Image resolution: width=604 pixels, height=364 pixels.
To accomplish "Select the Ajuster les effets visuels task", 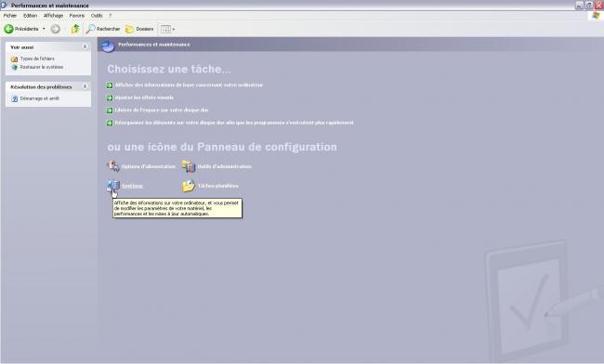I will tap(144, 97).
